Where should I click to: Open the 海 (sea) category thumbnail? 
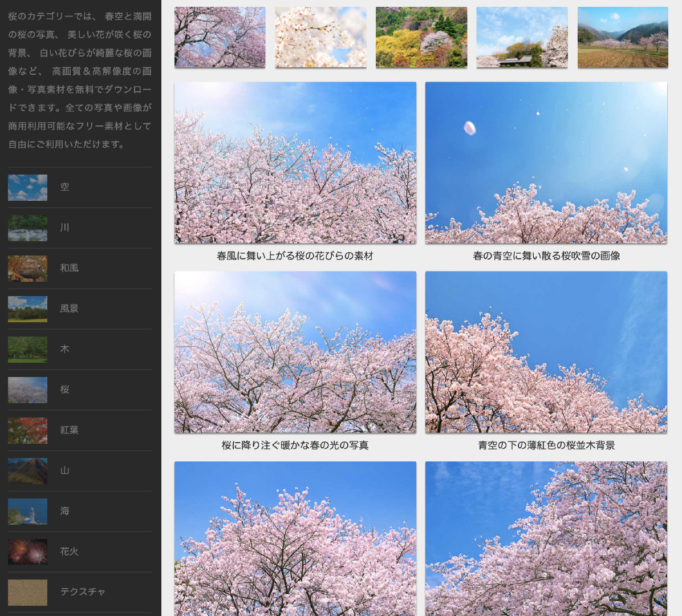pos(27,512)
